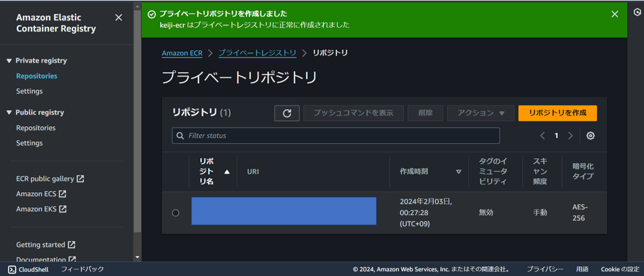Viewport: 644px width, 276px height.
Task: Click 作成時刻 column header text
Action: pos(414,172)
